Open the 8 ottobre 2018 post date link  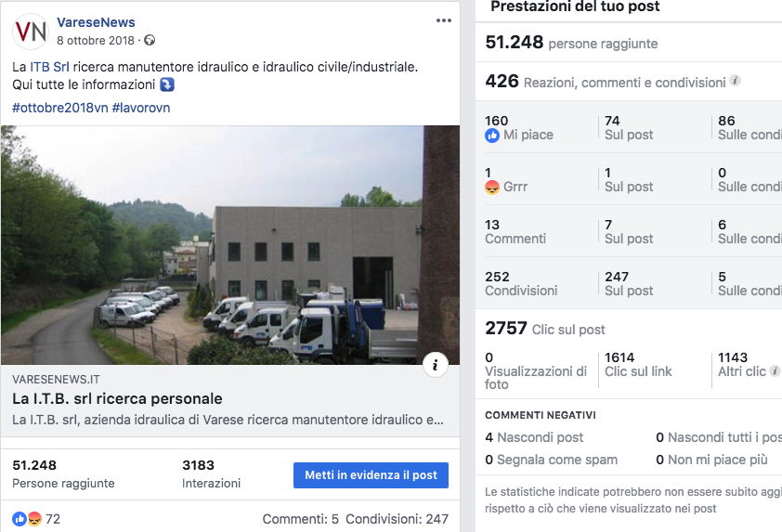(96, 40)
